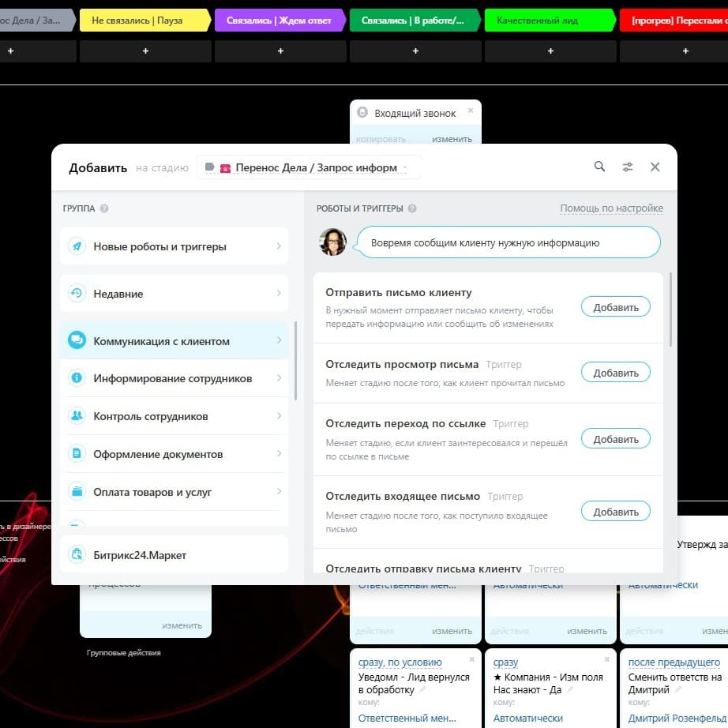The height and width of the screenshot is (728, 728).
Task: Click the speech bubble hint text
Action: coord(485,242)
